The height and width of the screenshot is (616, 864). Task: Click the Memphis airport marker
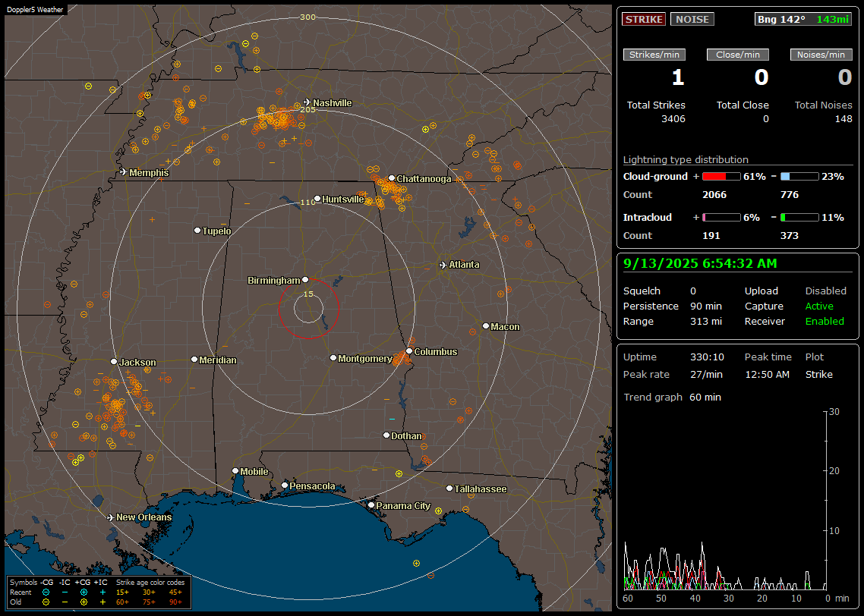point(124,172)
